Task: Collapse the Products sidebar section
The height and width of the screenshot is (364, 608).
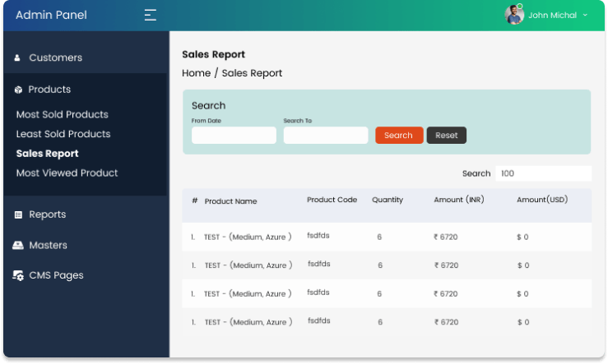Action: click(x=49, y=90)
